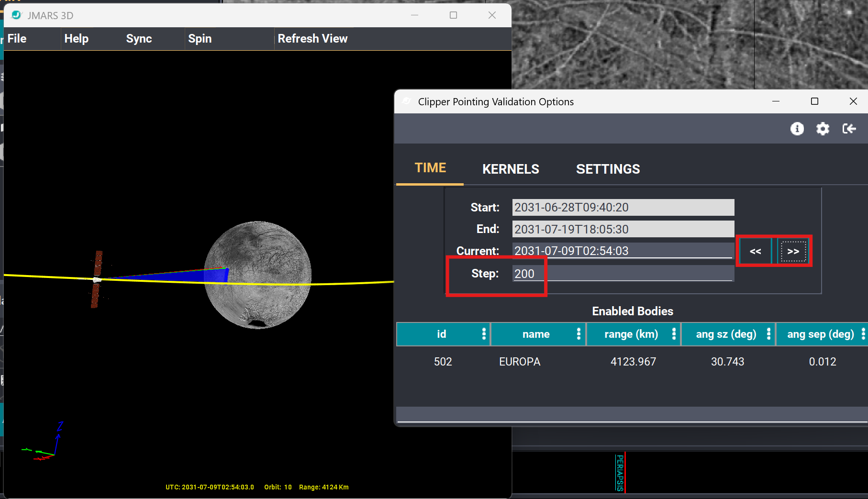Click the Step value field
Screen dimensions: 868x499
[x=623, y=274]
